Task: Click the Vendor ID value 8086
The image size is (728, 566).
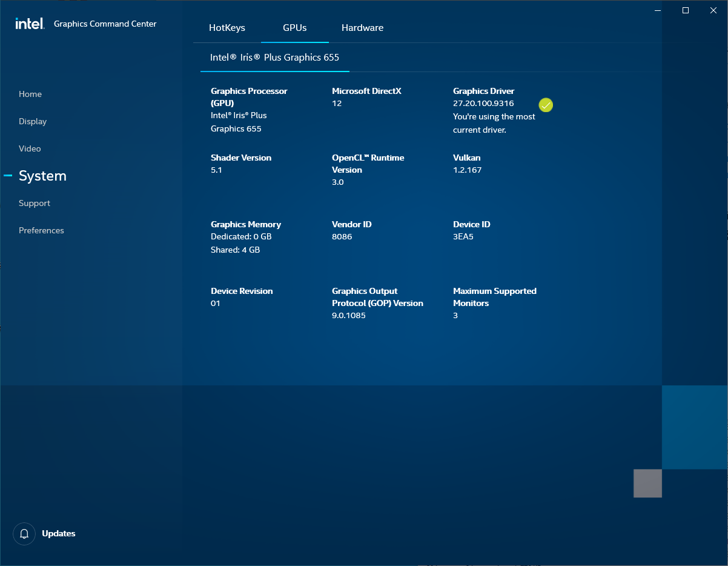Action: click(342, 237)
